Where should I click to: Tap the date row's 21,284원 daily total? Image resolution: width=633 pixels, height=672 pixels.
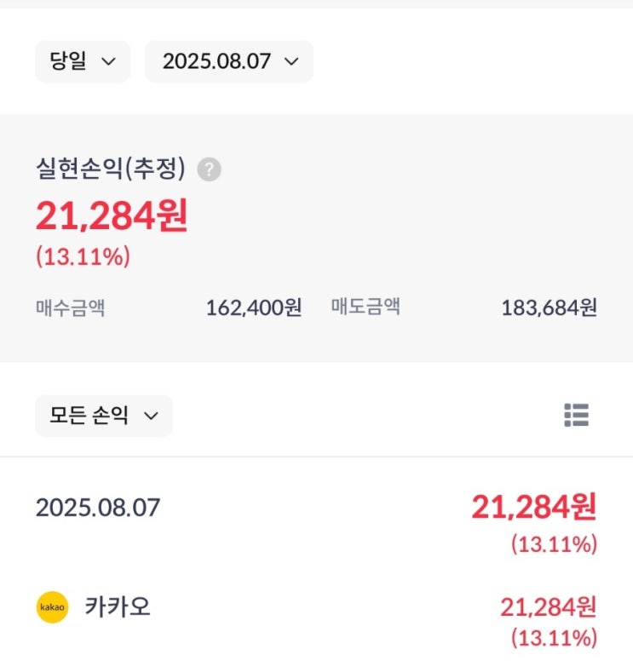point(534,508)
